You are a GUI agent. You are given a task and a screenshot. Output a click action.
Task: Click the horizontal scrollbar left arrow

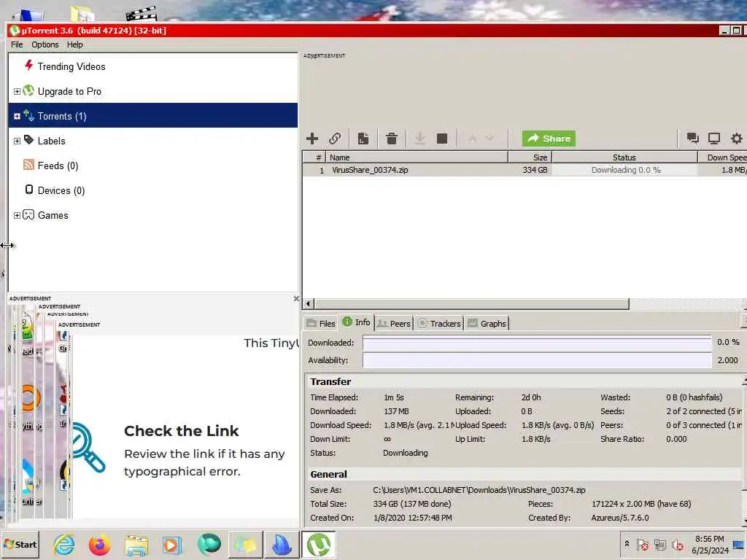(309, 304)
